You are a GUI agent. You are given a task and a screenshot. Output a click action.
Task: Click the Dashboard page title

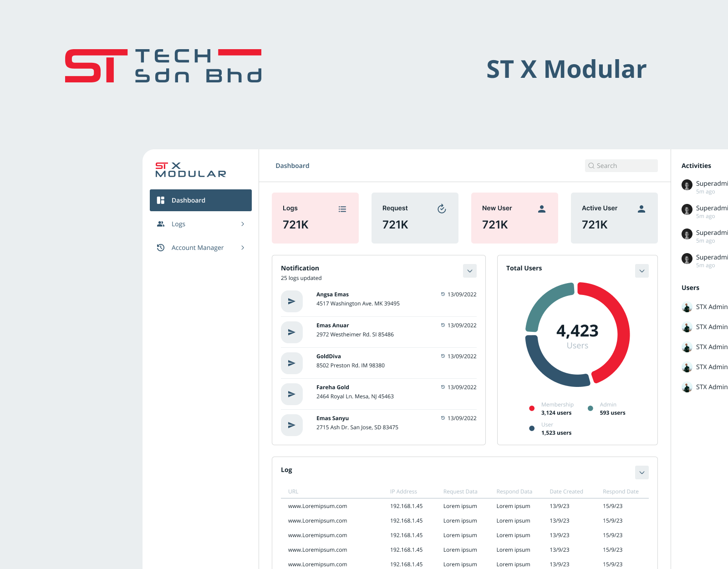click(x=292, y=166)
